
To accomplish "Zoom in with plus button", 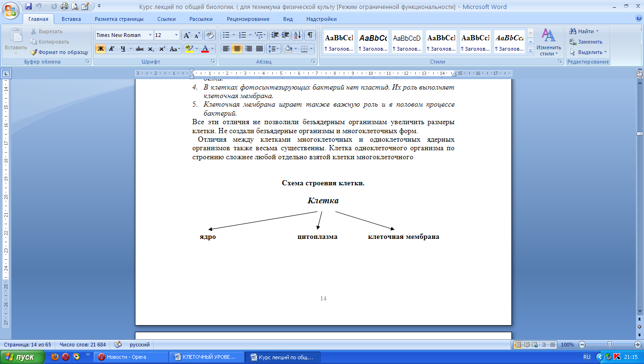I will click(x=637, y=345).
